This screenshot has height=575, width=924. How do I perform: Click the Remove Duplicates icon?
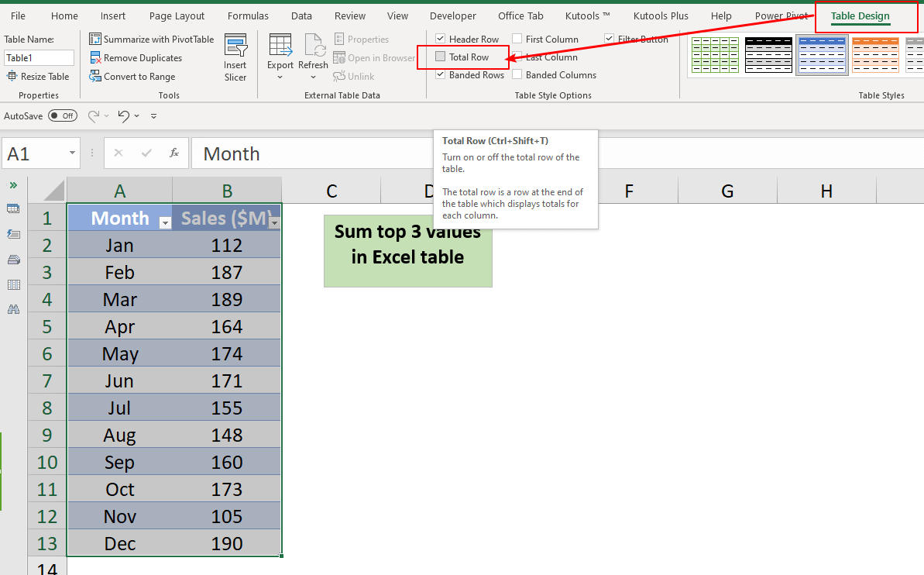click(x=95, y=58)
